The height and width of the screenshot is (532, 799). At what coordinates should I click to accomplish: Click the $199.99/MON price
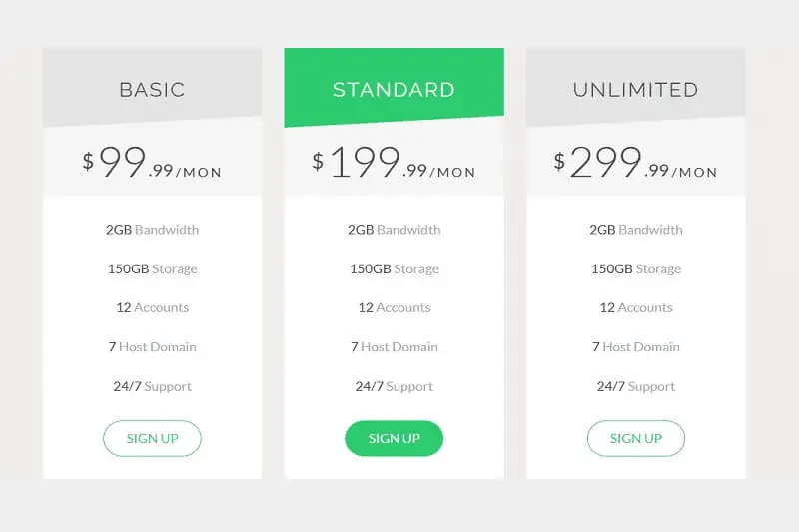click(x=394, y=163)
